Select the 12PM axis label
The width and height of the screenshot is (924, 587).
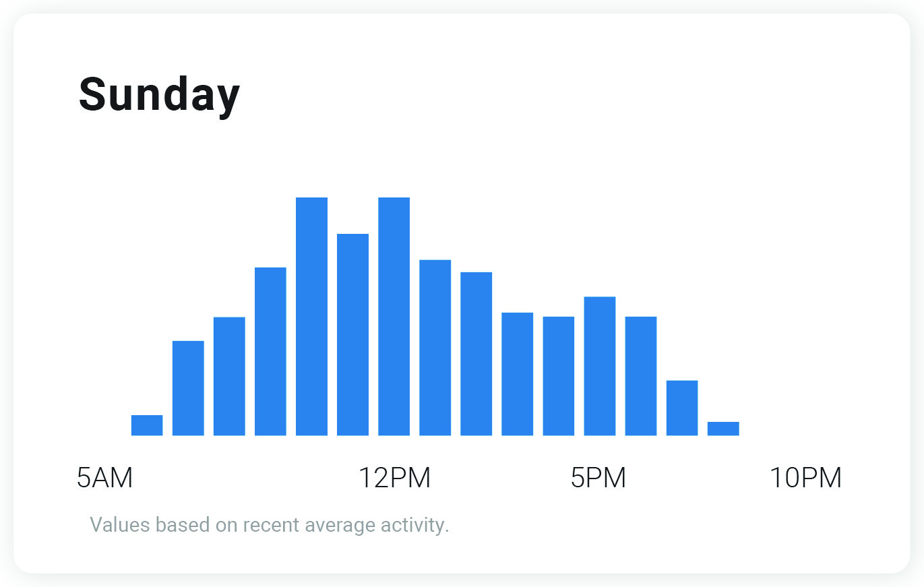point(394,478)
